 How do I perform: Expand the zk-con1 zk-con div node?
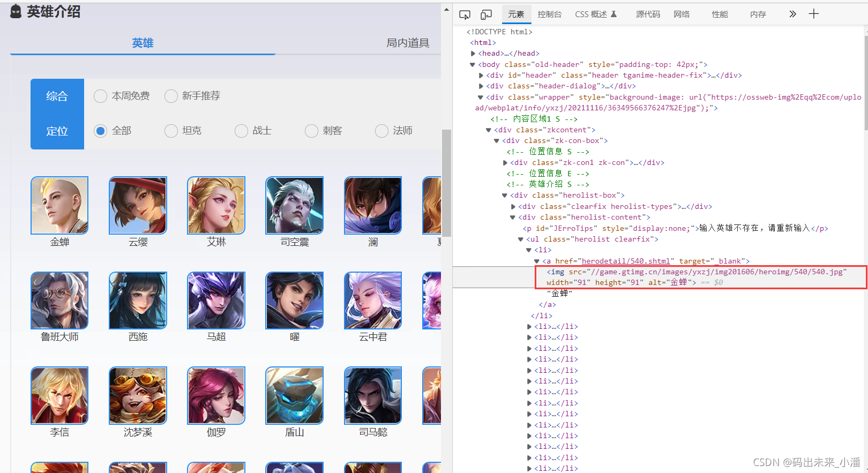(x=505, y=163)
